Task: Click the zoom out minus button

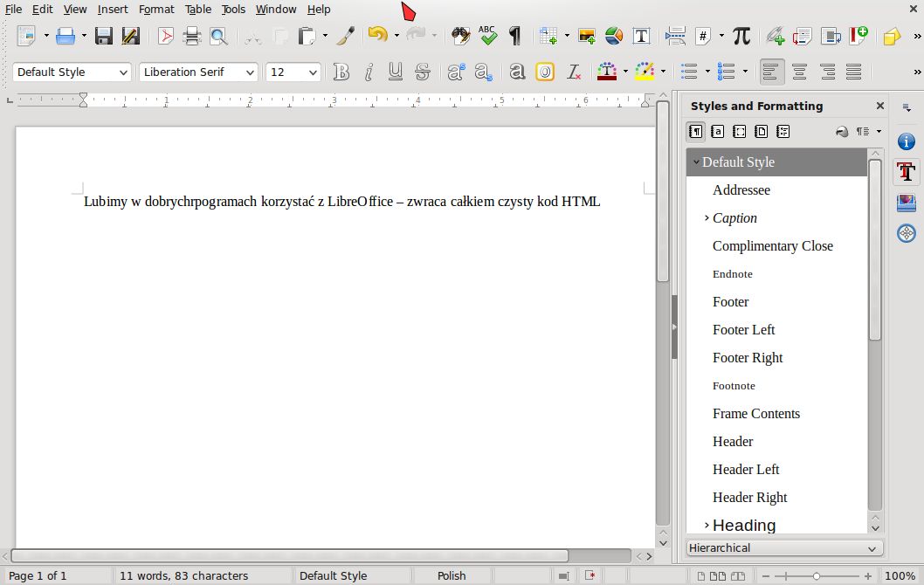Action: (765, 576)
